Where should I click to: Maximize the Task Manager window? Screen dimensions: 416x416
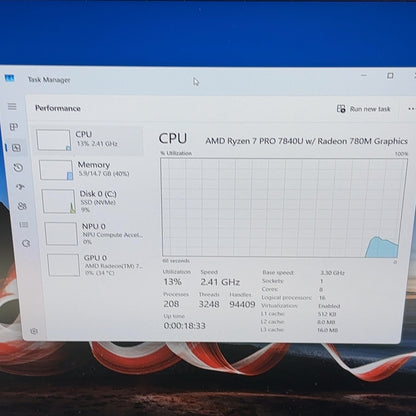(390, 76)
